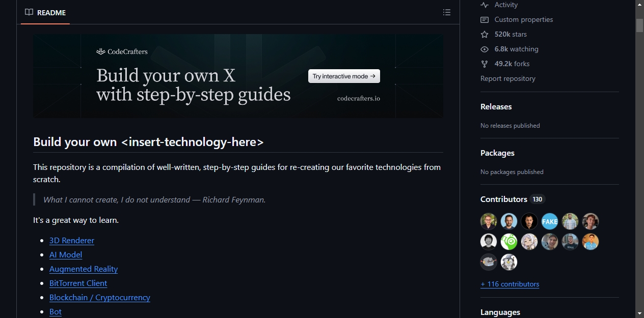644x318 pixels.
Task: Open the Blockchain / Cryptocurrency link
Action: 100,297
